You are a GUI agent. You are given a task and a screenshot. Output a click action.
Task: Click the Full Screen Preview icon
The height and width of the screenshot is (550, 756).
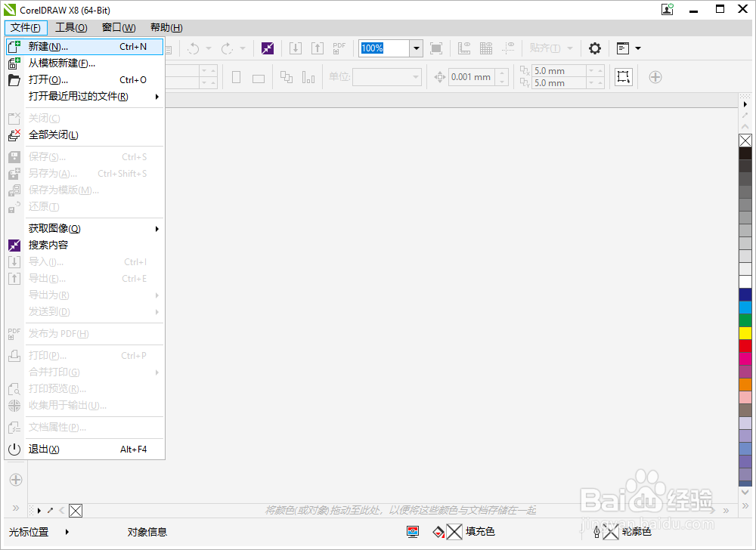click(x=436, y=48)
